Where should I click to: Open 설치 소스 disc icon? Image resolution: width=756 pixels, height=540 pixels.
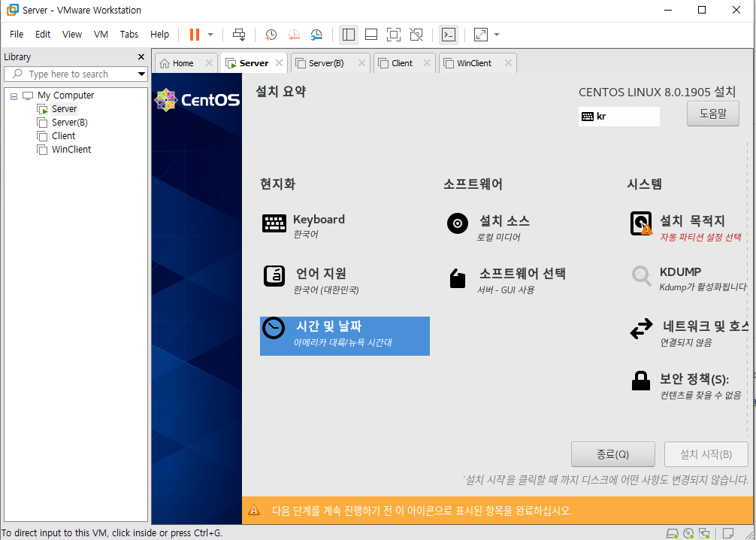[458, 223]
